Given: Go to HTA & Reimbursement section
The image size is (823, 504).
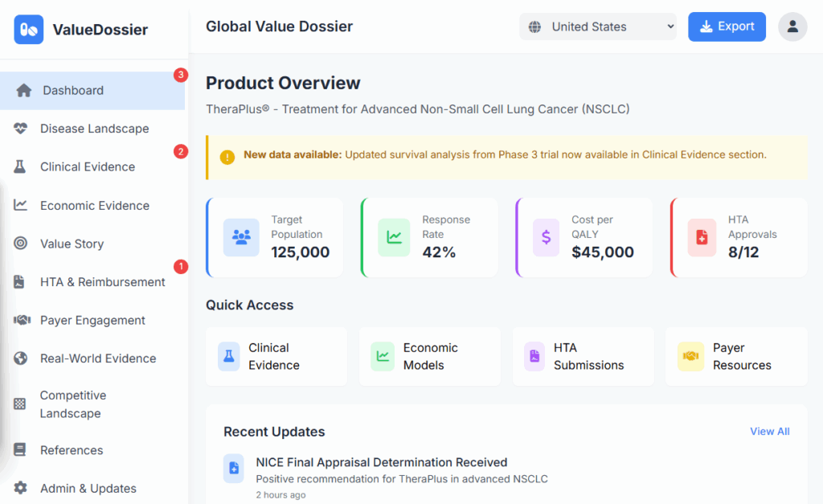Looking at the screenshot, I should 102,282.
